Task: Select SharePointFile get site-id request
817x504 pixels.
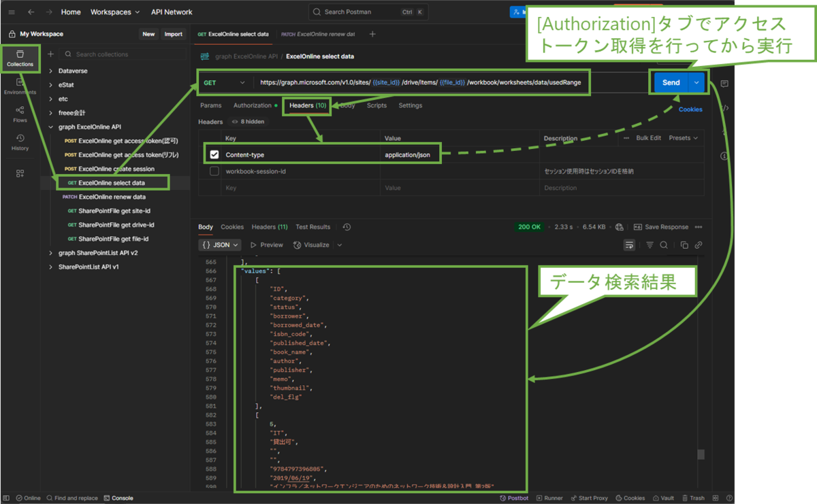Action: pos(114,211)
